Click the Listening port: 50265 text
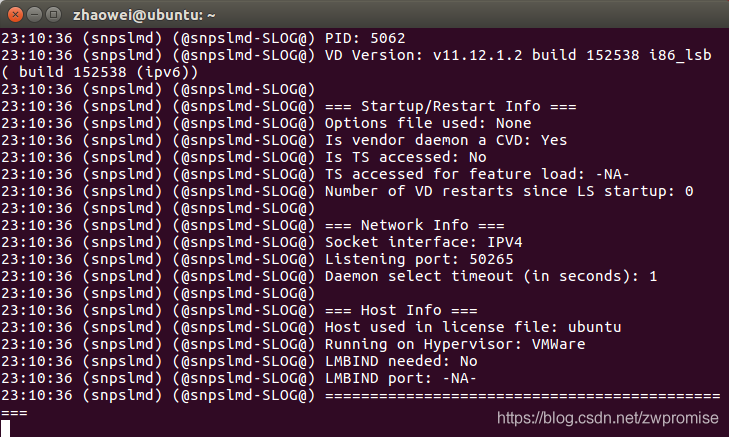The height and width of the screenshot is (437, 729). click(419, 259)
